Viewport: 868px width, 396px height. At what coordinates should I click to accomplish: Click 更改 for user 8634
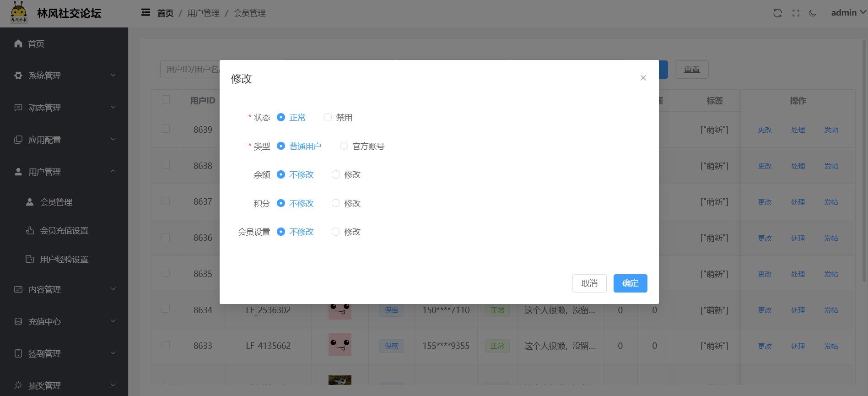tap(765, 310)
